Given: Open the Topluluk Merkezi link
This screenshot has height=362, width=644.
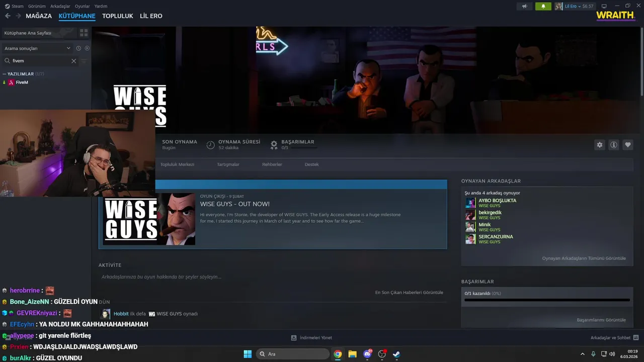Looking at the screenshot, I should point(177,164).
